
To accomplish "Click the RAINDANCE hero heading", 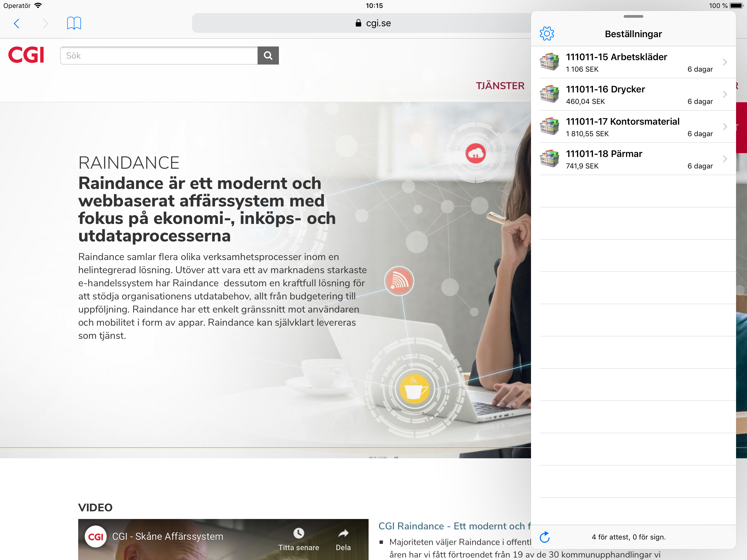I will pos(129,163).
